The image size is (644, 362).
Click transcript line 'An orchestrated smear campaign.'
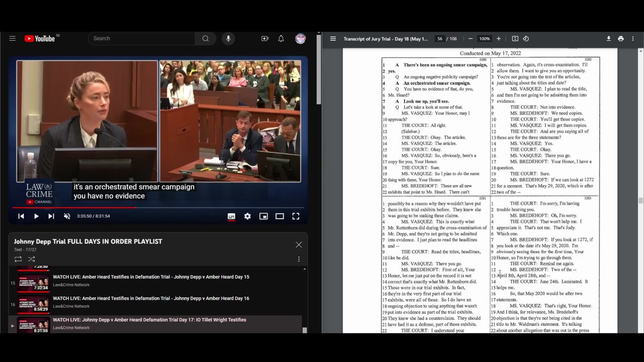tap(437, 83)
